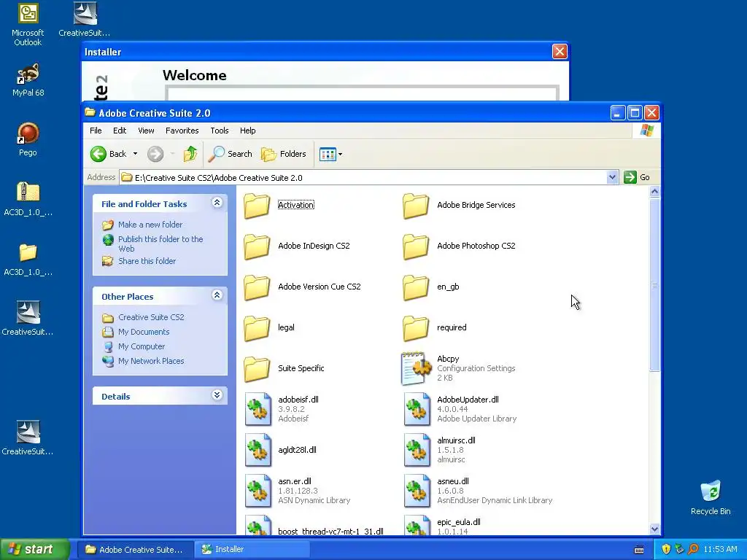
Task: Open the Adobe Bridge Services folder
Action: click(460, 205)
